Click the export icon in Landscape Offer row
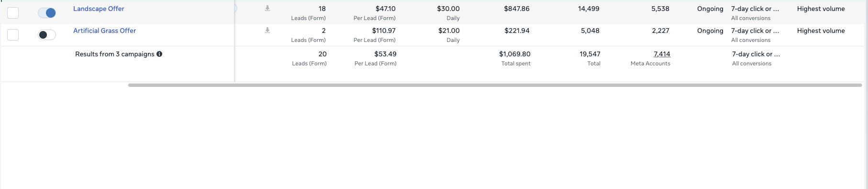The height and width of the screenshot is (189, 868). pyautogui.click(x=267, y=8)
